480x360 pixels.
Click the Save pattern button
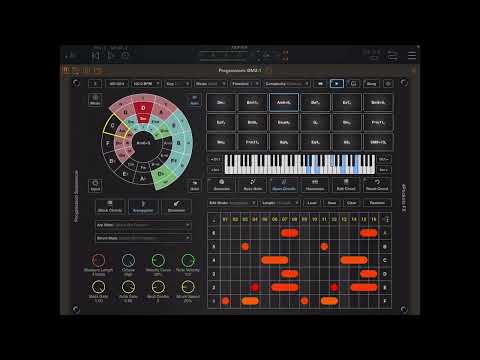[332, 203]
